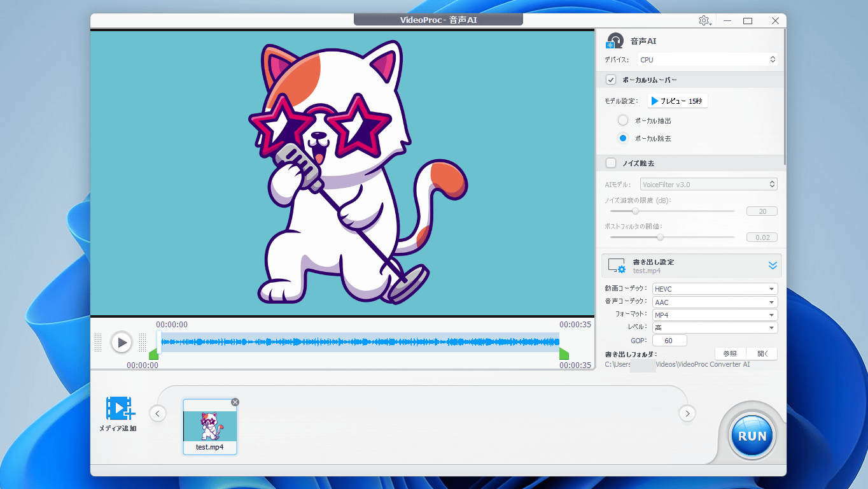This screenshot has height=489, width=868.
Task: Select the ボーカル除去 radio button
Action: 623,138
